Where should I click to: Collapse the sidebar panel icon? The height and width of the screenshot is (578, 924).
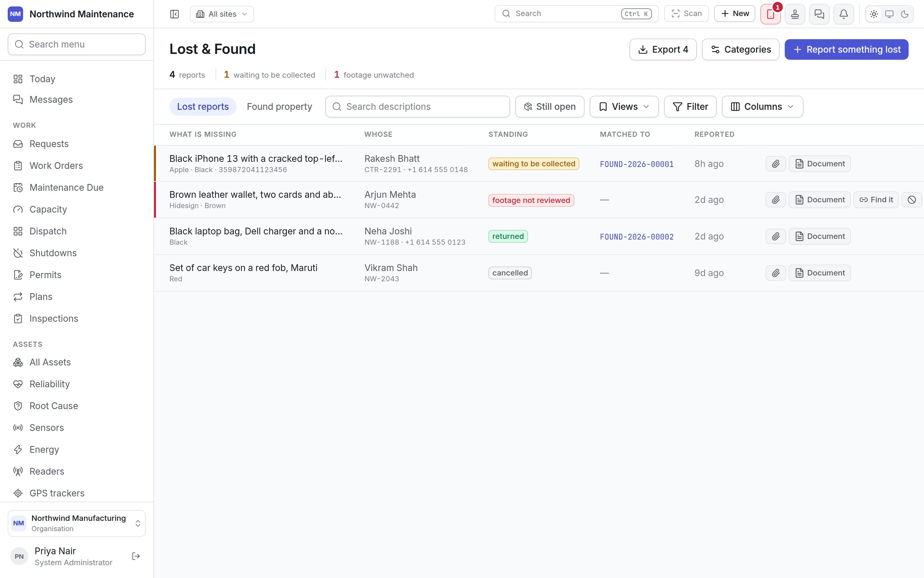coord(175,14)
